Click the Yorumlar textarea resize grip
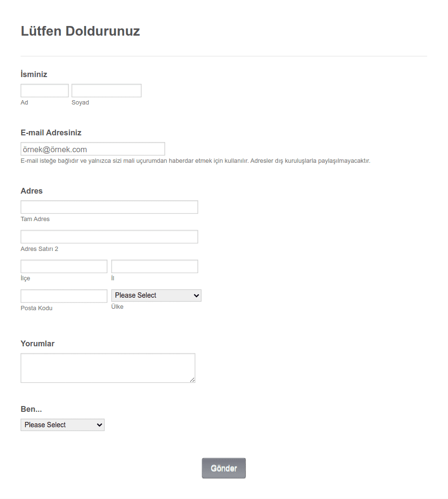 (192, 380)
